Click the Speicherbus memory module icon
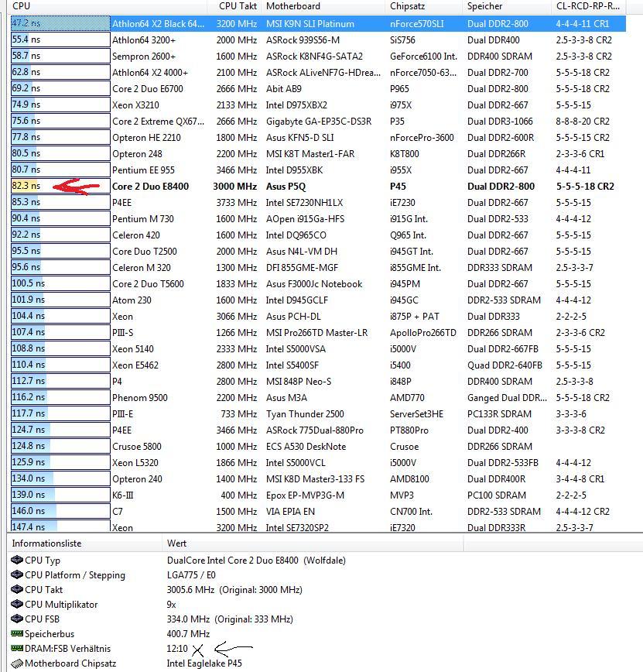Image resolution: width=643 pixels, height=672 pixels. (x=17, y=633)
